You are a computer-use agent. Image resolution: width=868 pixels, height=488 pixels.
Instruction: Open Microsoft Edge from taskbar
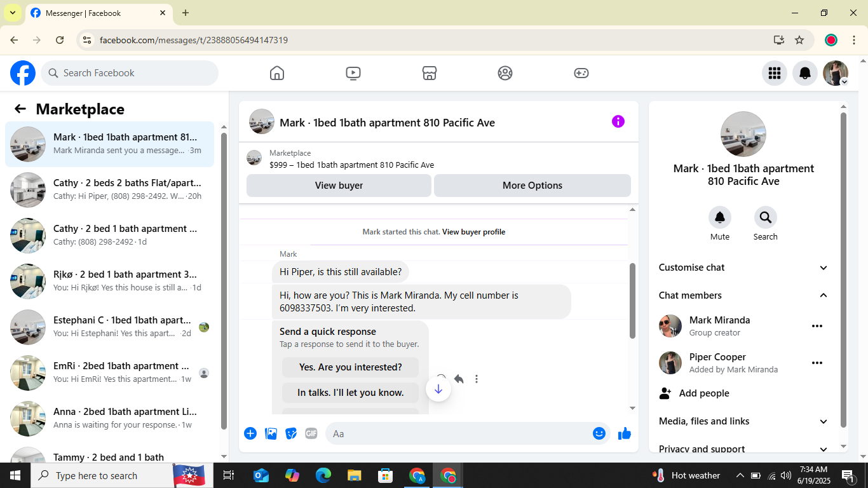click(x=323, y=475)
